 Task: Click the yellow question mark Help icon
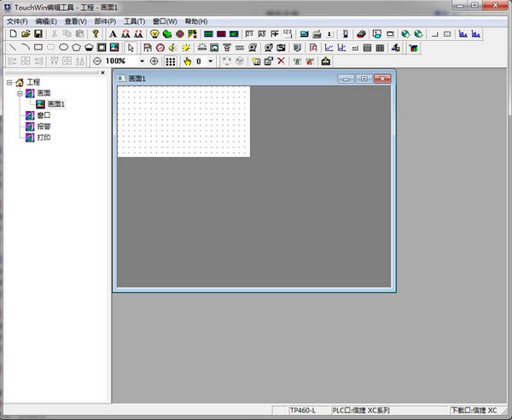96,33
